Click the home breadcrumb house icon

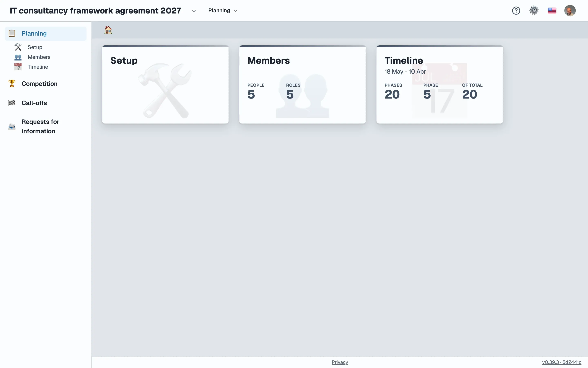pyautogui.click(x=108, y=30)
